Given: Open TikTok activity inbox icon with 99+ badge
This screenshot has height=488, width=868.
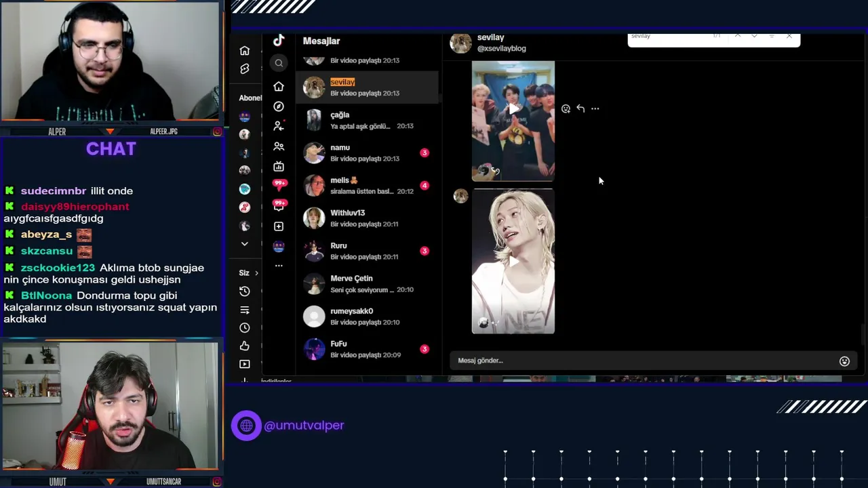Looking at the screenshot, I should 279,205.
